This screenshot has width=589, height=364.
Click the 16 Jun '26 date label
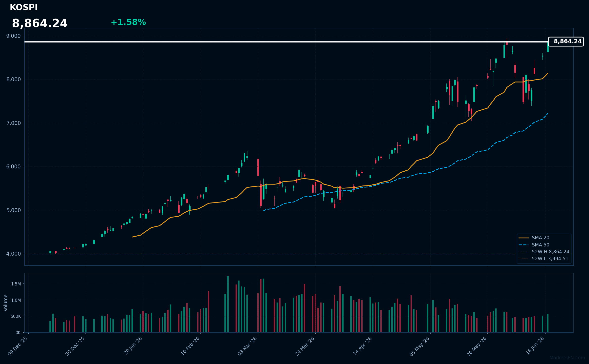[535, 346]
